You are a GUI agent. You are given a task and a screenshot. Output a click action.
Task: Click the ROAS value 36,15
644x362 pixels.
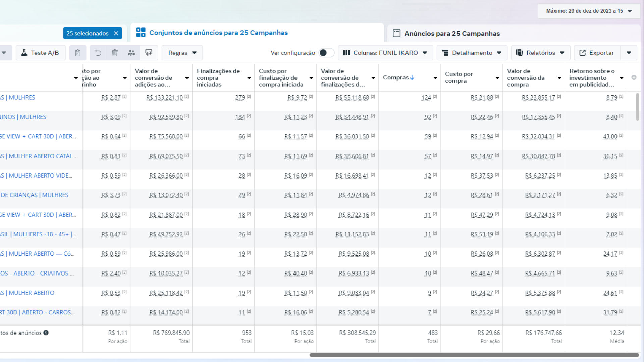point(610,156)
